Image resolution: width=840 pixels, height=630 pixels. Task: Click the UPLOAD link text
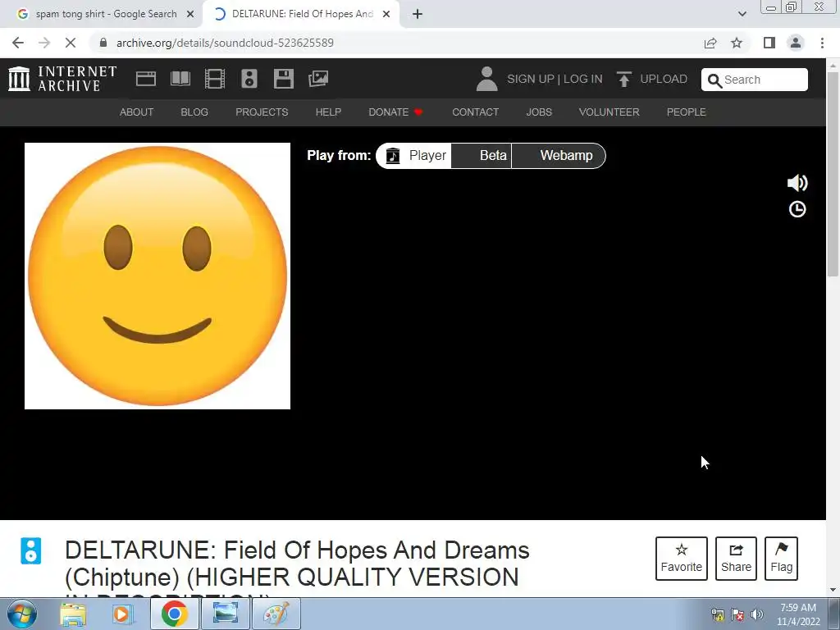664,79
